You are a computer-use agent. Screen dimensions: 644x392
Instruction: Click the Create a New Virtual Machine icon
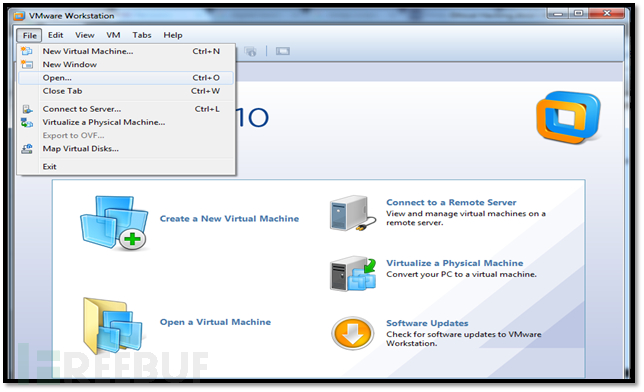[x=114, y=223]
